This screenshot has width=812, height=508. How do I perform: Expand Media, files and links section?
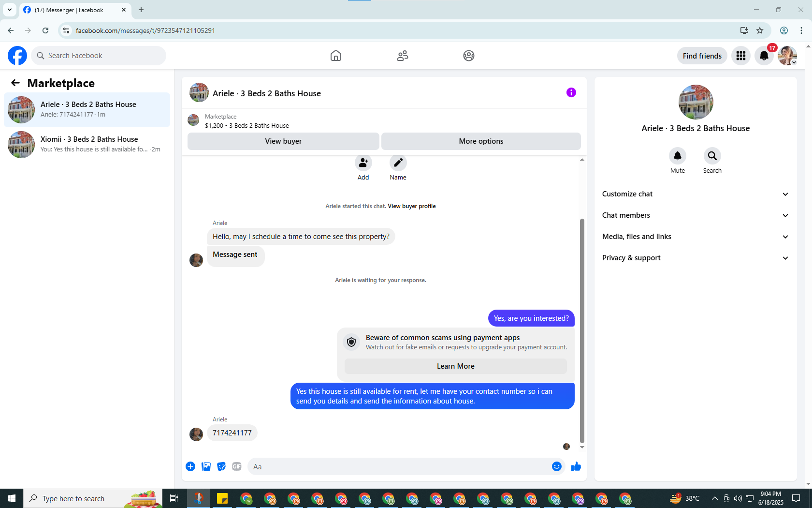(696, 237)
